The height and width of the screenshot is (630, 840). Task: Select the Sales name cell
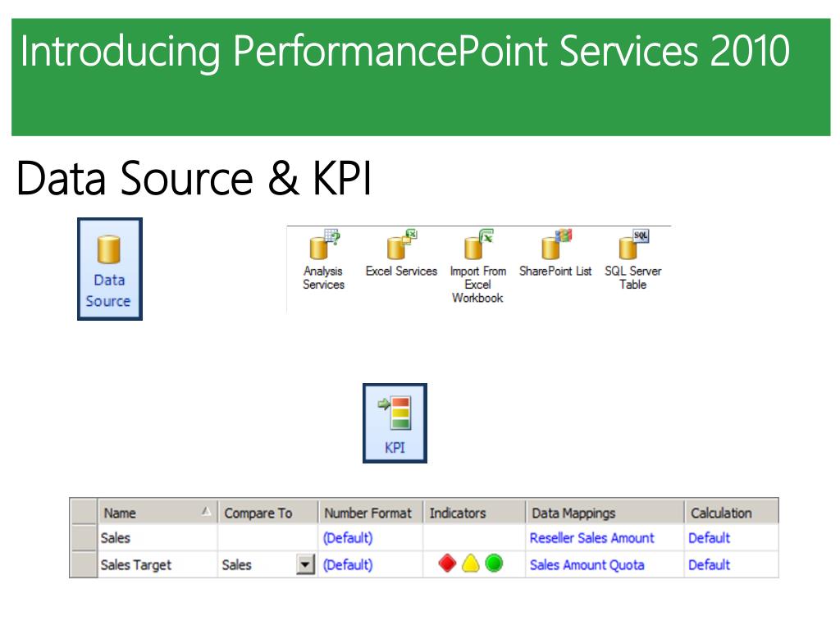click(157, 537)
